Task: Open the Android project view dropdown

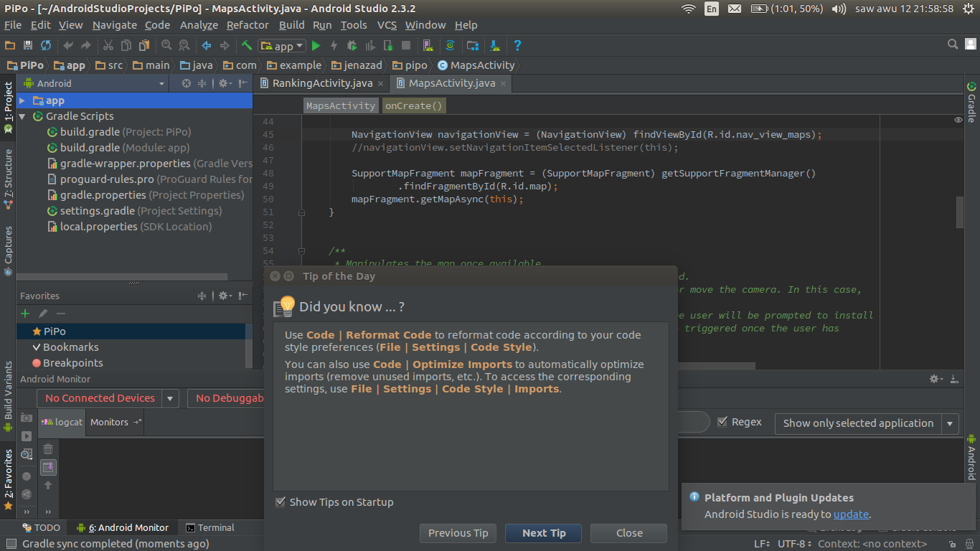Action: [93, 83]
